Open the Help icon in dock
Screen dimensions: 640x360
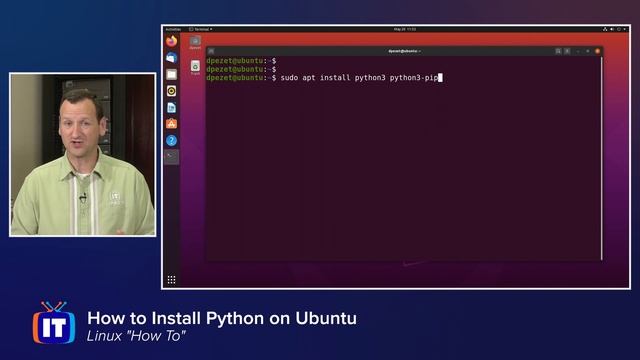tap(171, 140)
